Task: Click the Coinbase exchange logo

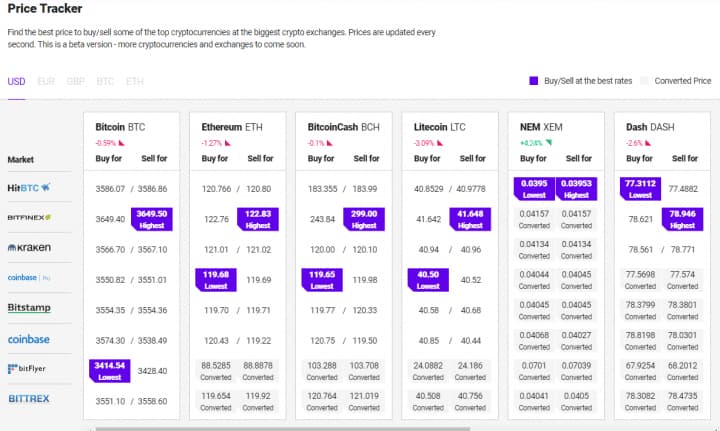Action: pyautogui.click(x=29, y=339)
